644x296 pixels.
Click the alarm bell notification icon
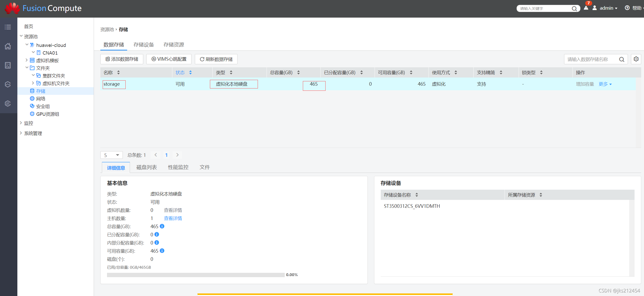pyautogui.click(x=586, y=8)
